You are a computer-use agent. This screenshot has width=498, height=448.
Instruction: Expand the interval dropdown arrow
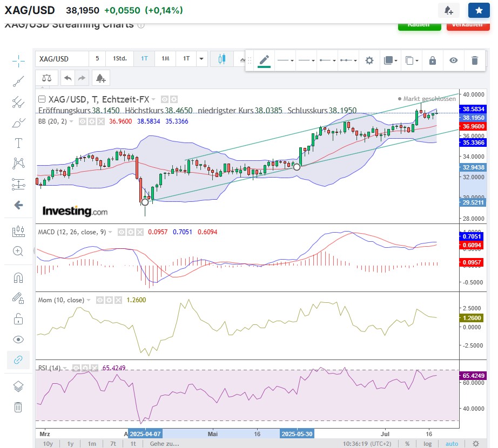(x=201, y=59)
